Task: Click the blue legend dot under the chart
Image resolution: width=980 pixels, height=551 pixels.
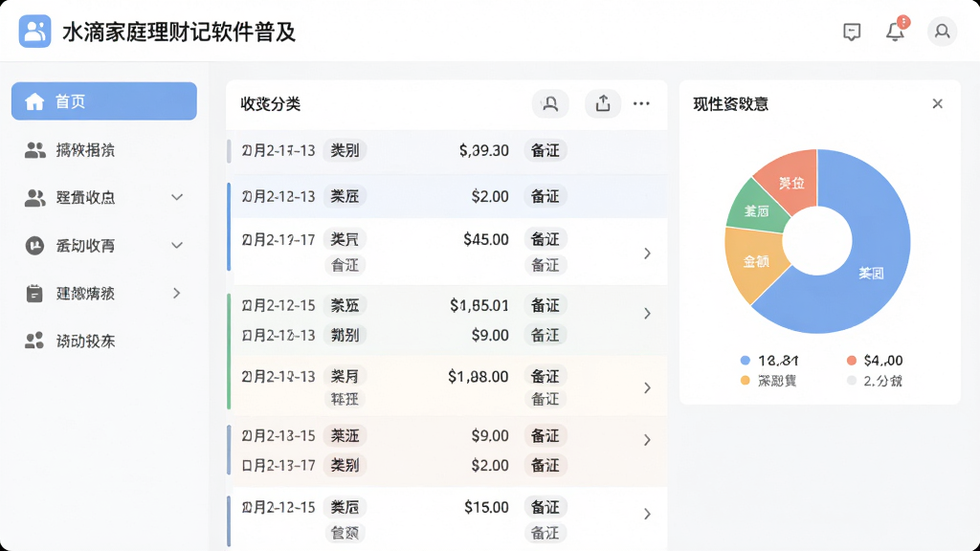Action: pyautogui.click(x=745, y=361)
